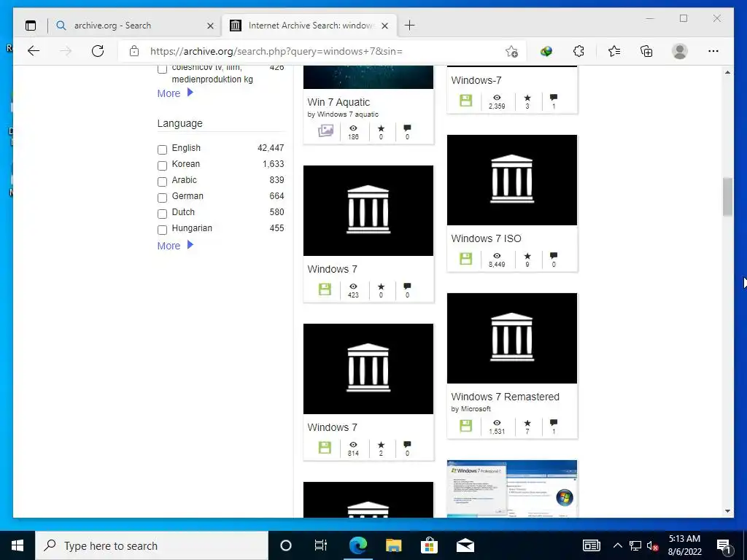
Task: Select the Windows 7 ISO thumbnail
Action: point(512,180)
